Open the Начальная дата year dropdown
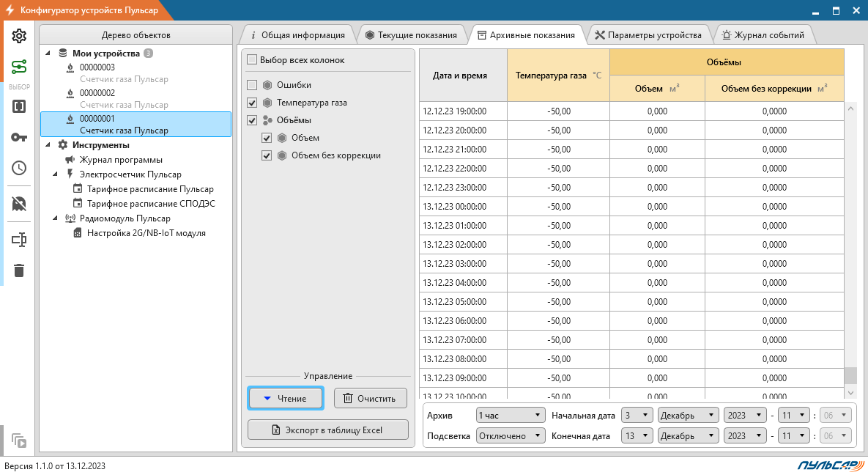The width and height of the screenshot is (868, 475). (745, 415)
